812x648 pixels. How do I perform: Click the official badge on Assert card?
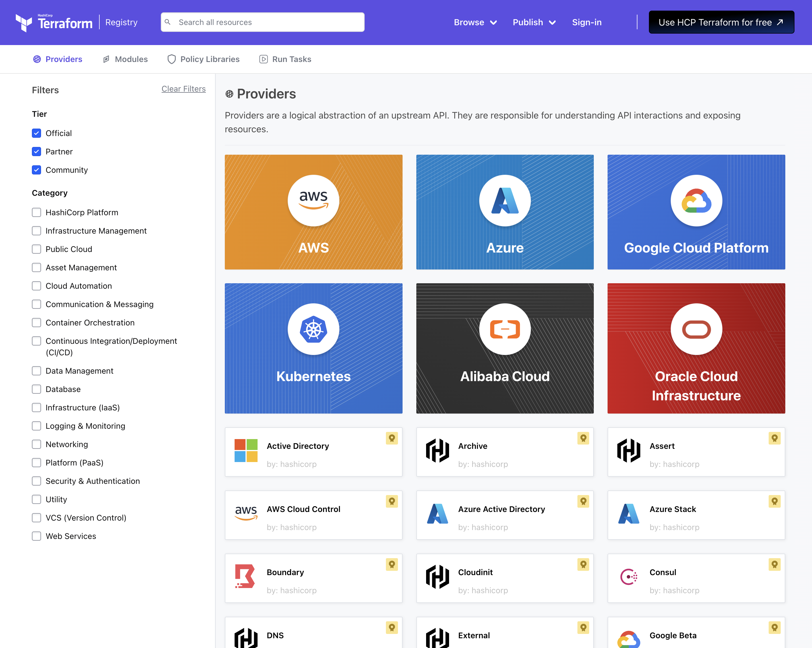coord(774,438)
